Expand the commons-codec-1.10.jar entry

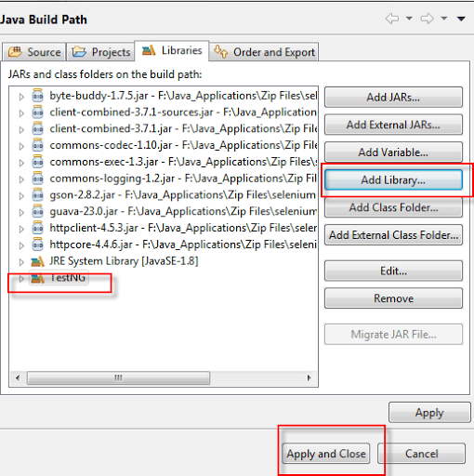coord(21,146)
